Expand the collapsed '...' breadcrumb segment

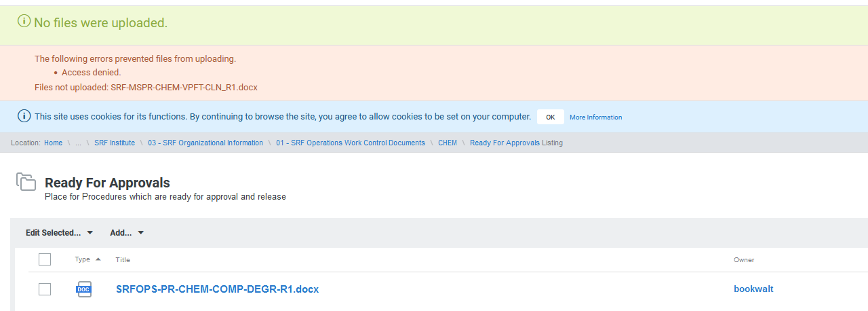point(78,143)
